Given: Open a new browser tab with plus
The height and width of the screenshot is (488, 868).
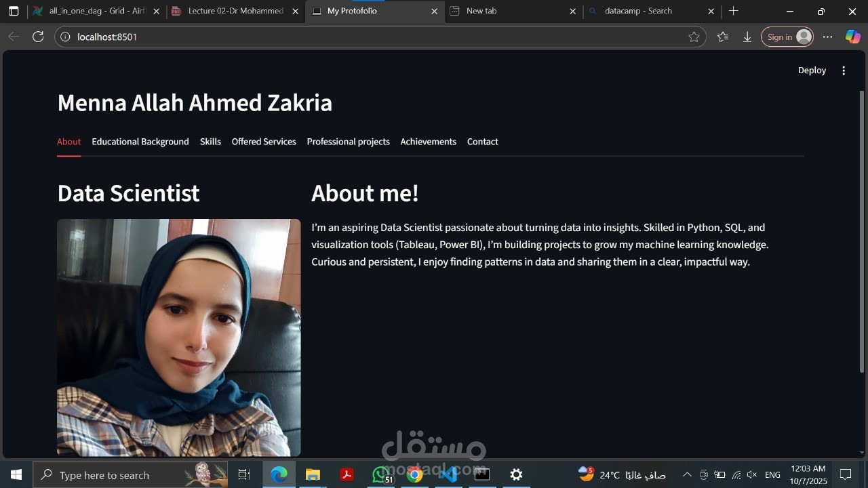Looking at the screenshot, I should tap(733, 11).
